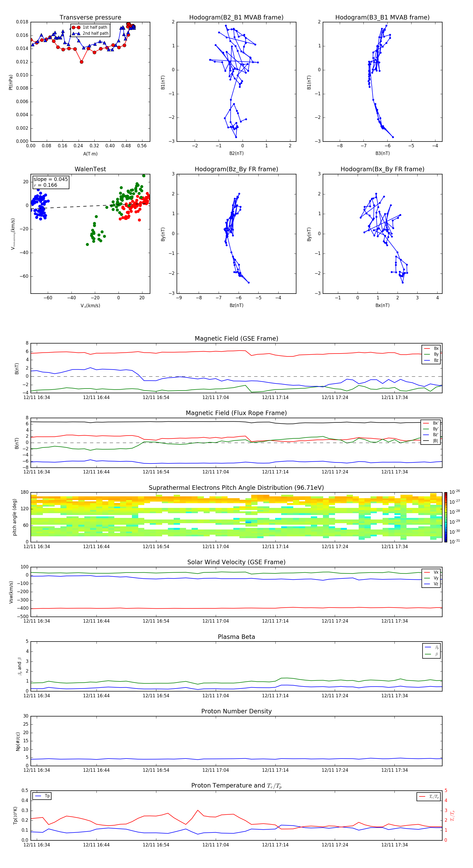Viewport: 473px width, 868px height.
Task: Click the "Suprathermal Electrons Pitch Angle Distribution" title
Action: 236,488
